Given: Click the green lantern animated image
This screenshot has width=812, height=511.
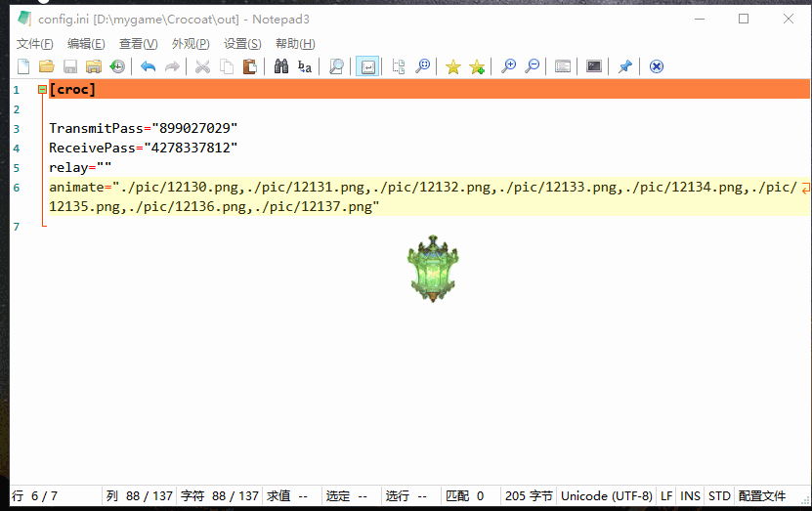Looking at the screenshot, I should click(x=432, y=268).
